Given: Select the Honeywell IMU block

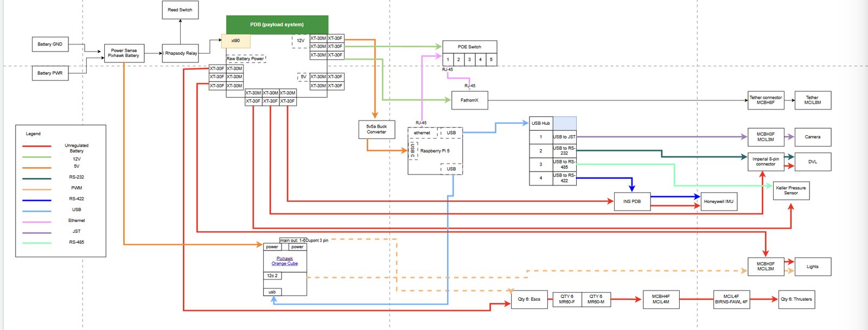Looking at the screenshot, I should (x=719, y=201).
